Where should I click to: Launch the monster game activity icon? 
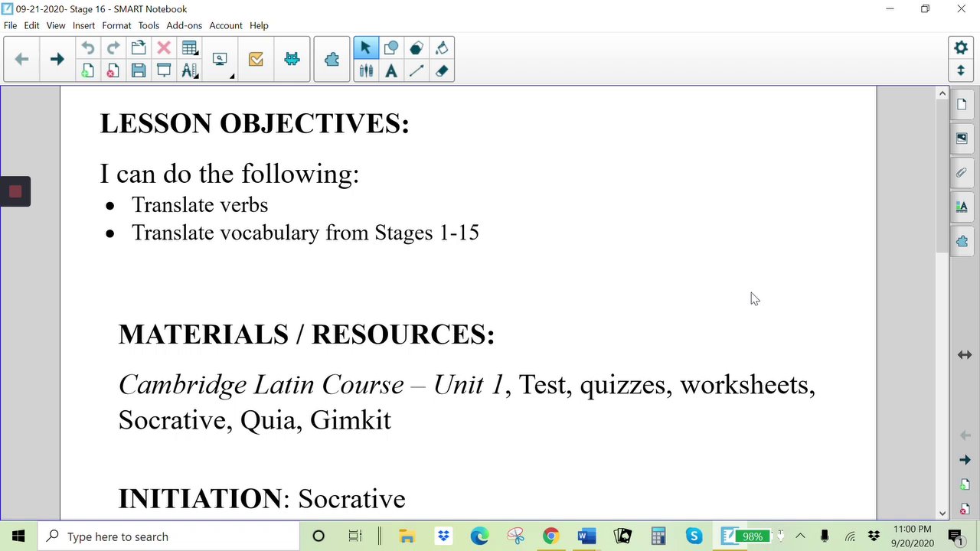click(292, 59)
